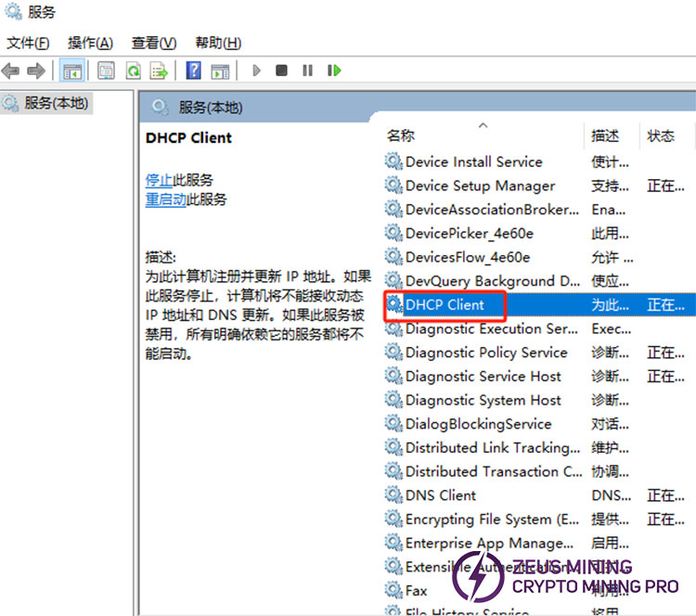Click the Start Service play icon
Screen dimensions: 696x616
pyautogui.click(x=256, y=71)
